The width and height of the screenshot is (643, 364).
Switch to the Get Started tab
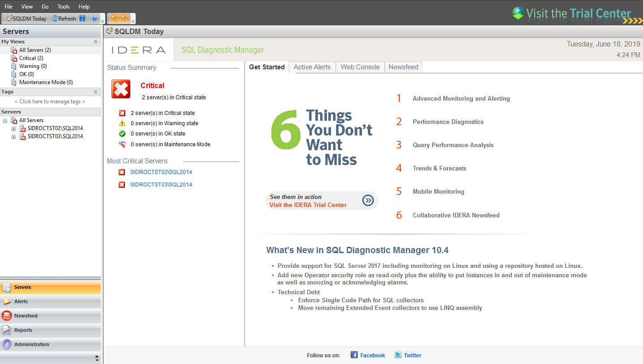click(267, 67)
